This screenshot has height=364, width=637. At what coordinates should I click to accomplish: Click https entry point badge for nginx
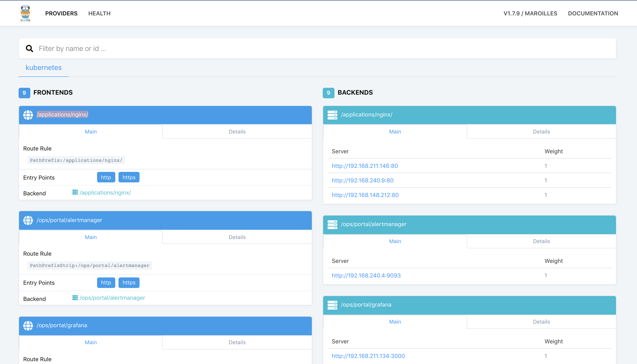(129, 177)
